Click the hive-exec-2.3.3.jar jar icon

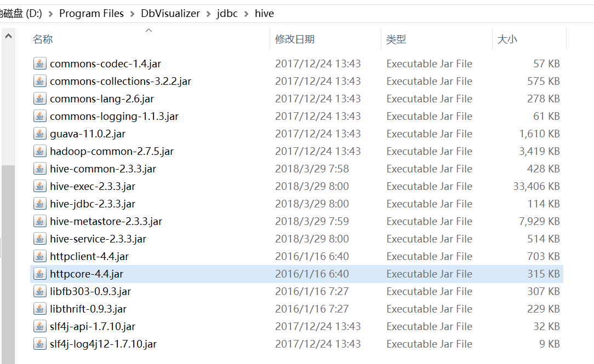click(40, 186)
